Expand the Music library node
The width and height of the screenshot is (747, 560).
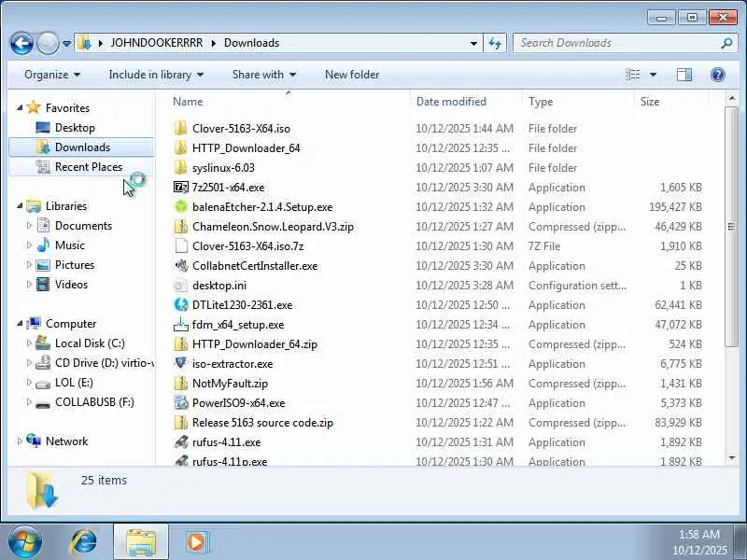tap(29, 245)
